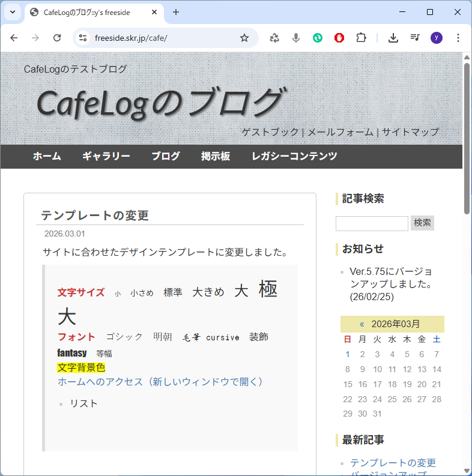Screen dimensions: 472x476
Task: Open the media control playlist icon
Action: point(415,38)
